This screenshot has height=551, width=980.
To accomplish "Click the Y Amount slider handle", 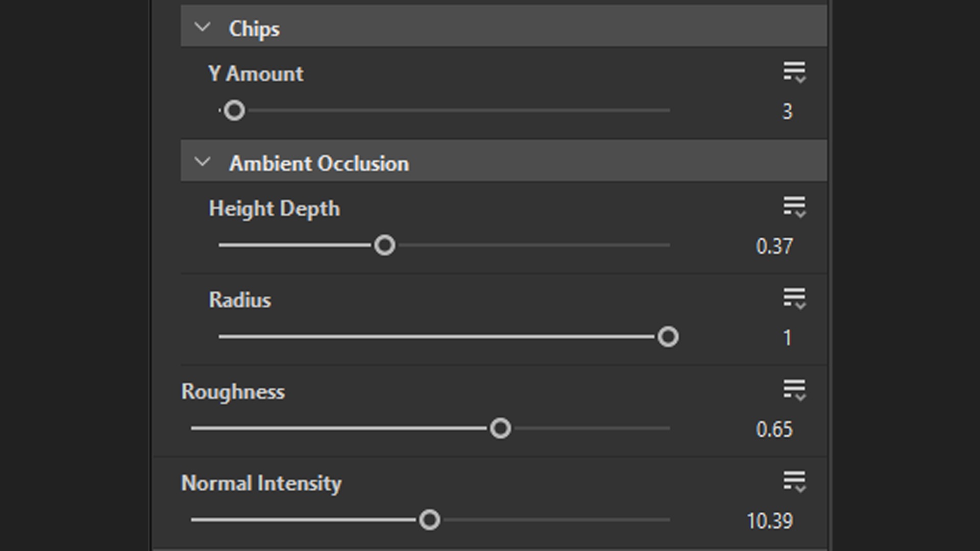I will 234,111.
